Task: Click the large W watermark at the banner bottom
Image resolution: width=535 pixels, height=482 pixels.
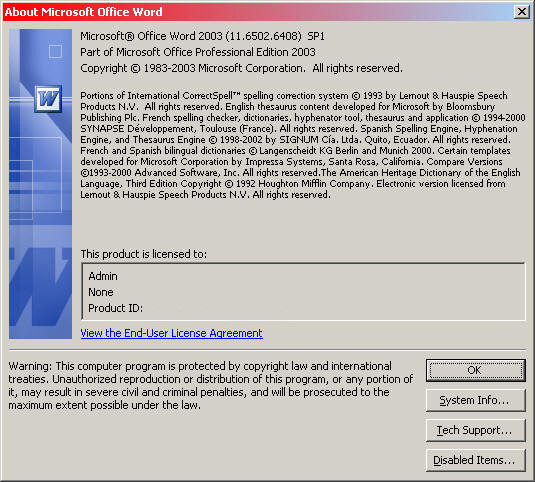Action: pos(40,287)
